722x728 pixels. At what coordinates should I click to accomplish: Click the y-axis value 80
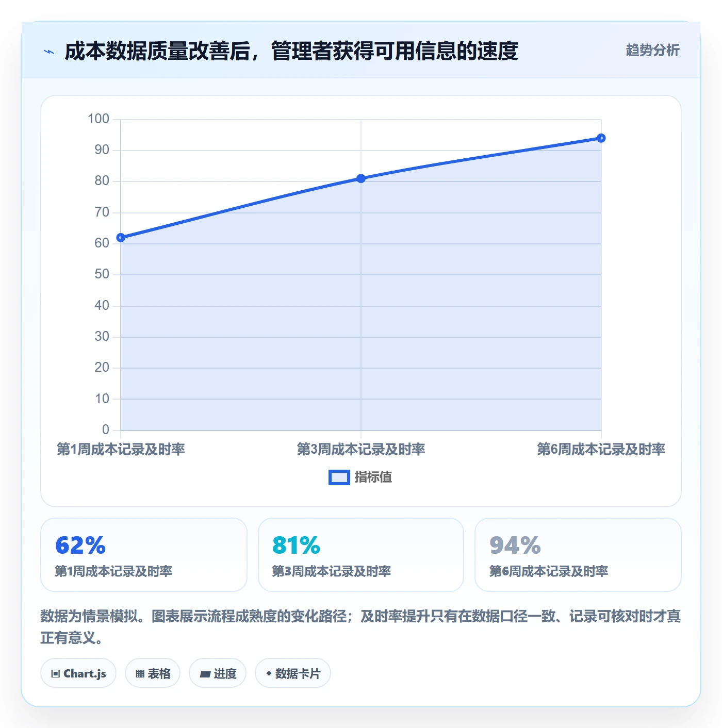(102, 181)
